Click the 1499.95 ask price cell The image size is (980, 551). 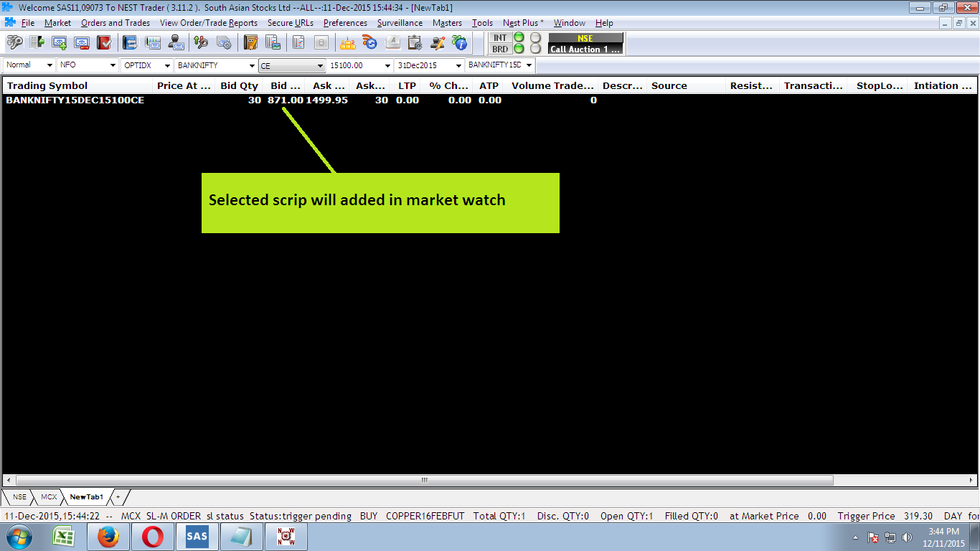pos(327,100)
